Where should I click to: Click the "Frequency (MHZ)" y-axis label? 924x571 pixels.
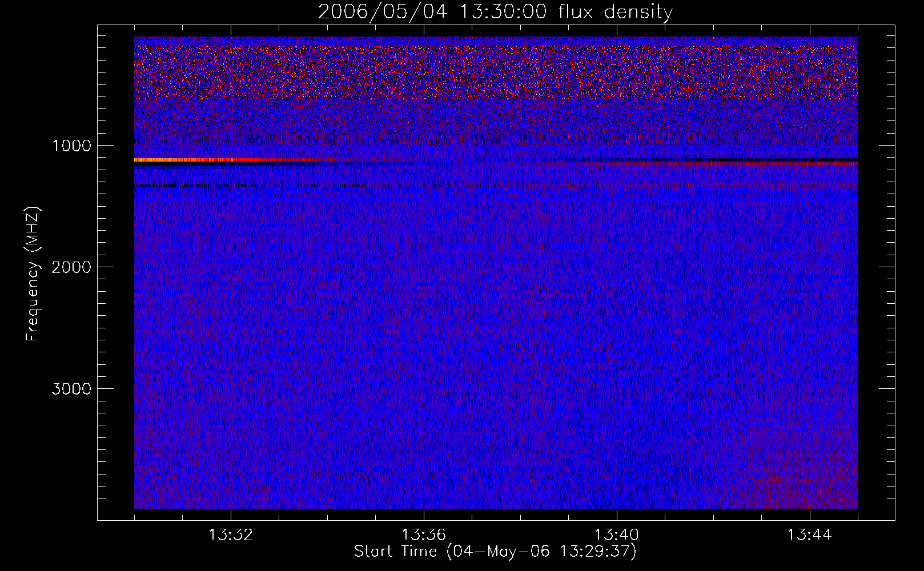[33, 274]
